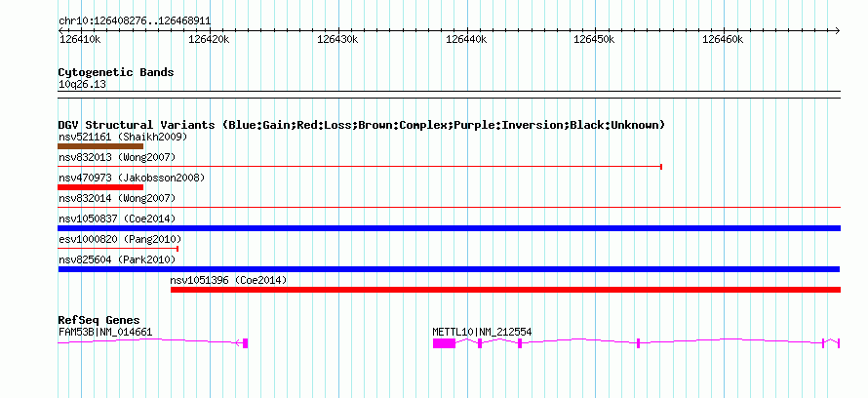This screenshot has height=398, width=868.
Task: Click the thin red nsv832014 loss line
Action: 449,207
